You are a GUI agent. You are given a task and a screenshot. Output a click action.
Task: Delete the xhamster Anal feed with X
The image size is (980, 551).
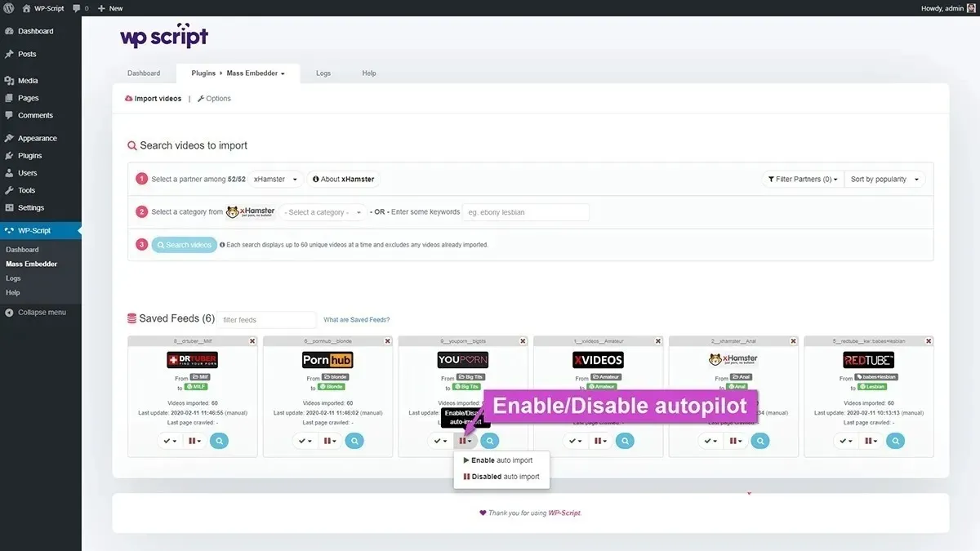point(794,341)
